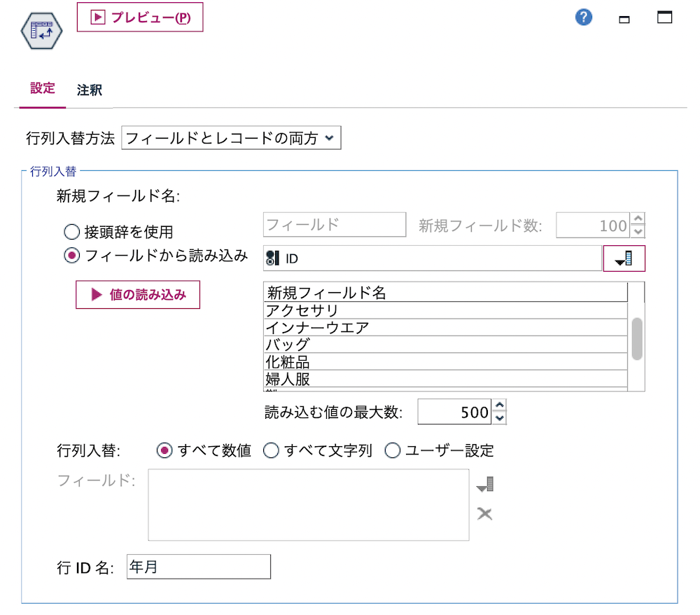
Task: Click the transpose node icon top-left
Action: coord(42,32)
